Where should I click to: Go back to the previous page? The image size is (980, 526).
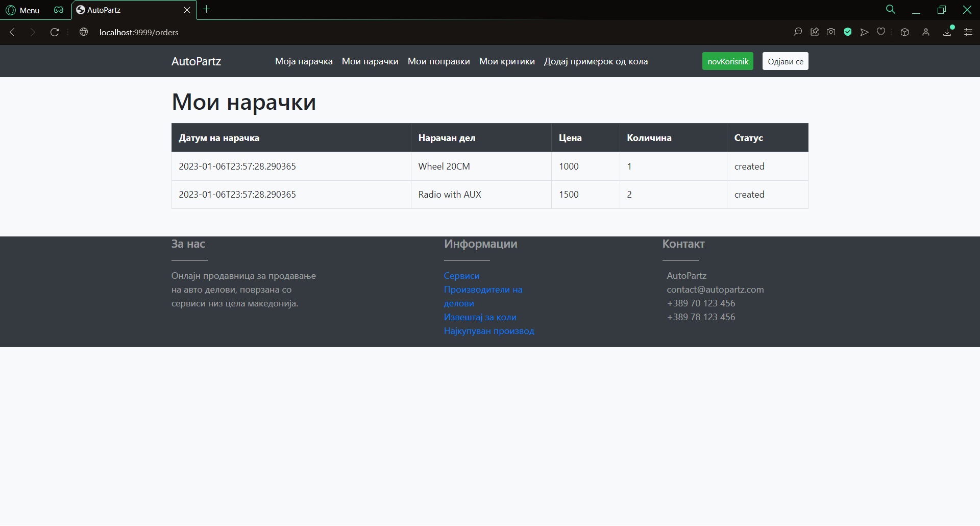(12, 32)
